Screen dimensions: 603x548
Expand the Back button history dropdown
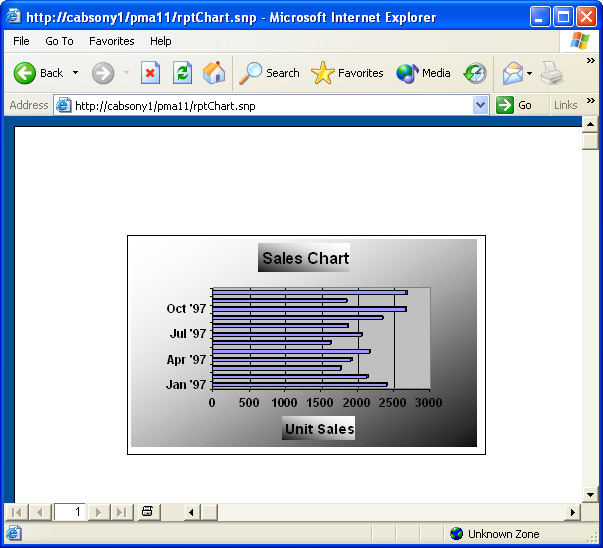75,73
